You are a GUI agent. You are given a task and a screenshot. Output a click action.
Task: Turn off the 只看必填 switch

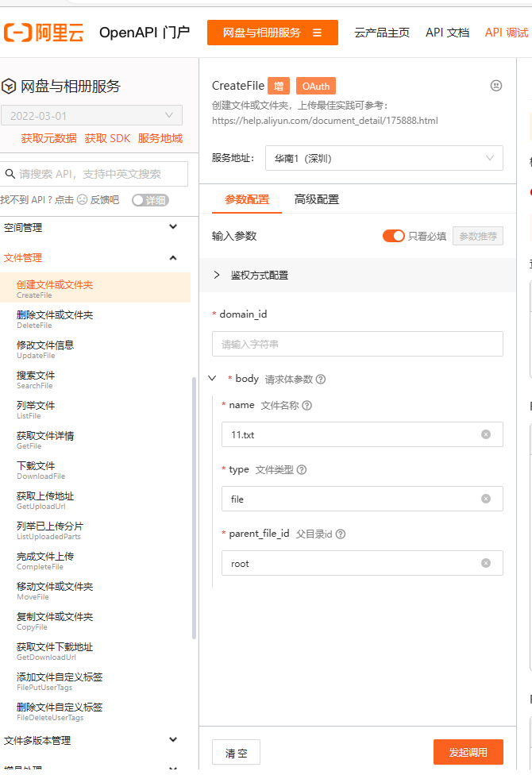[x=394, y=236]
